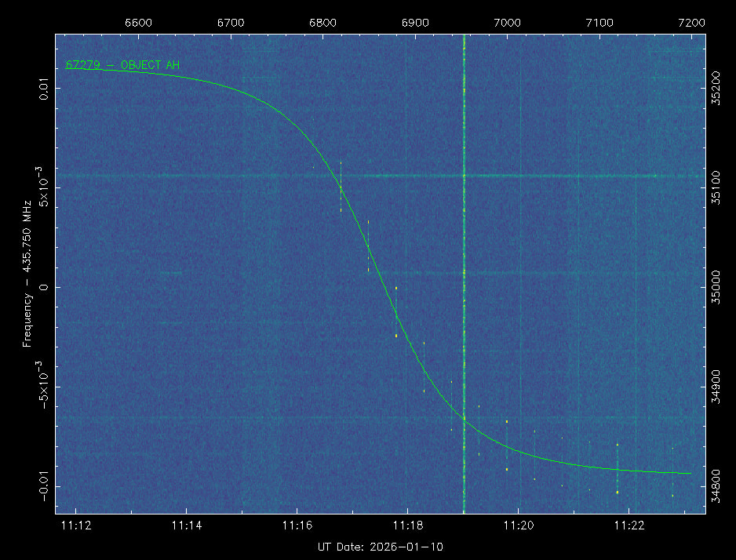The width and height of the screenshot is (736, 560).
Task: Click the 6800 label on top axis
Action: click(x=323, y=23)
